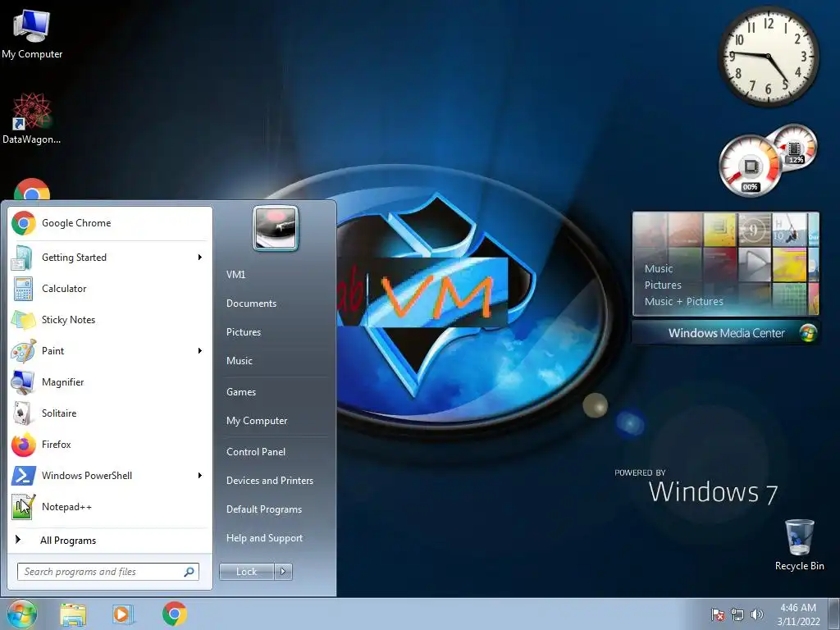This screenshot has width=840, height=630.
Task: Open Windows Explorer in the taskbar
Action: [x=73, y=614]
